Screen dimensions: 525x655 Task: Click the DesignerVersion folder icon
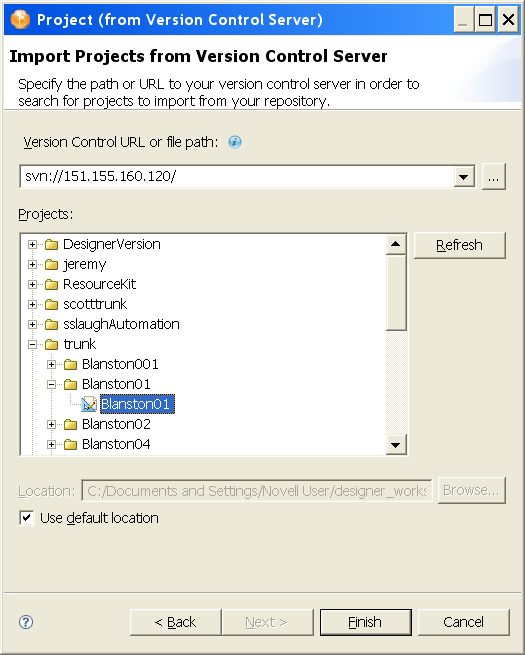(51, 244)
